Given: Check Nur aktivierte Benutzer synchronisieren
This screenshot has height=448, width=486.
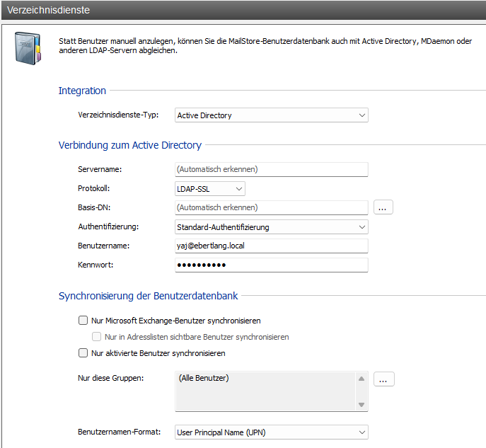Looking at the screenshot, I should coord(83,353).
